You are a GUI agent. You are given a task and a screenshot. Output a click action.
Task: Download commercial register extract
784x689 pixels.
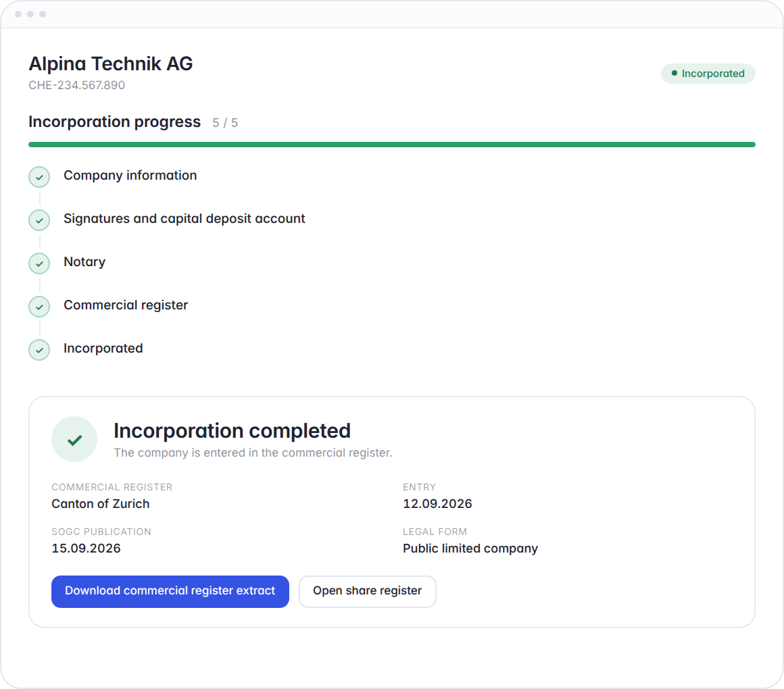pyautogui.click(x=170, y=592)
